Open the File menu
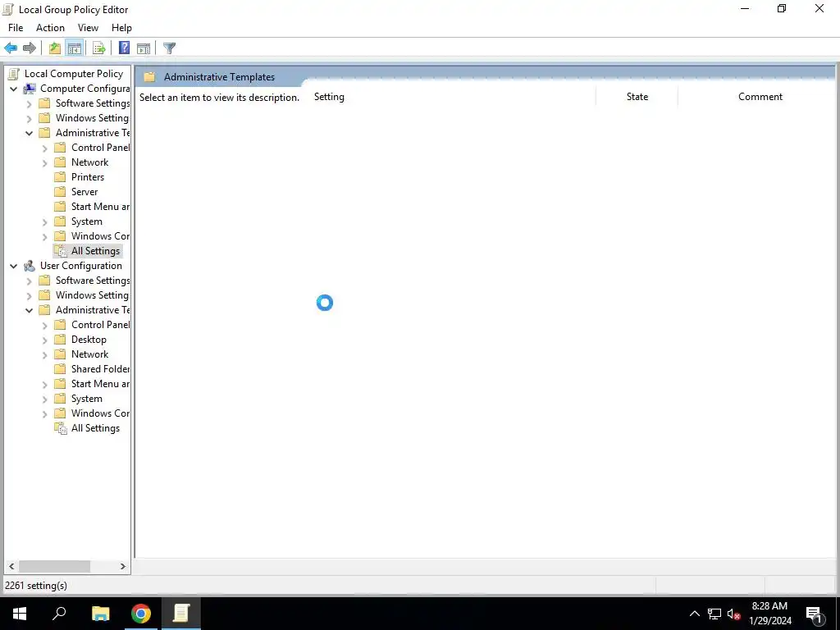The height and width of the screenshot is (630, 840). click(16, 28)
